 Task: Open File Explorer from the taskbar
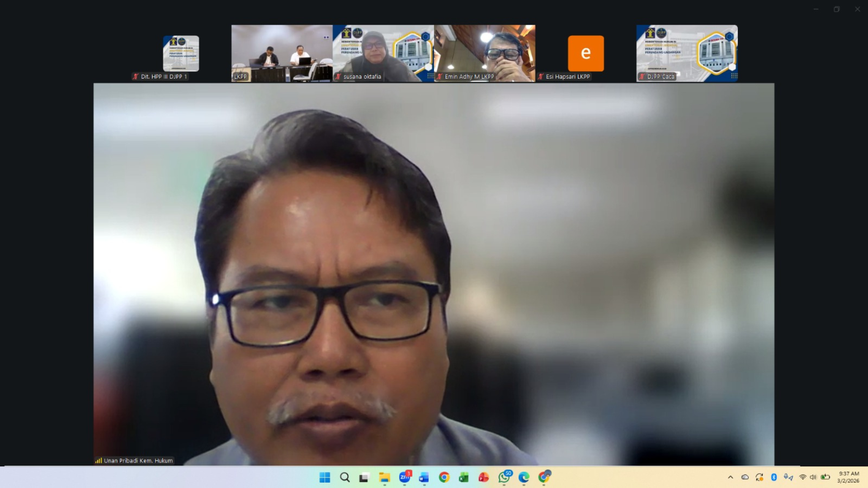point(385,478)
